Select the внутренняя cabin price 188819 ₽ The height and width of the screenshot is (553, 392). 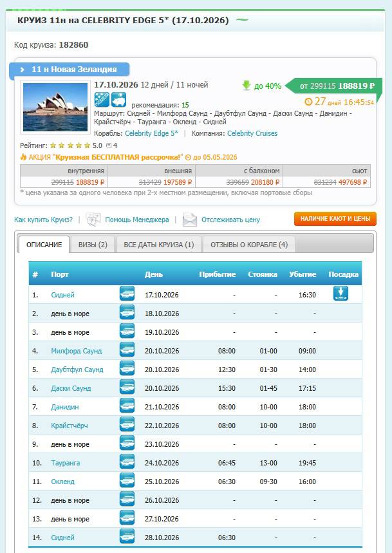point(91,182)
